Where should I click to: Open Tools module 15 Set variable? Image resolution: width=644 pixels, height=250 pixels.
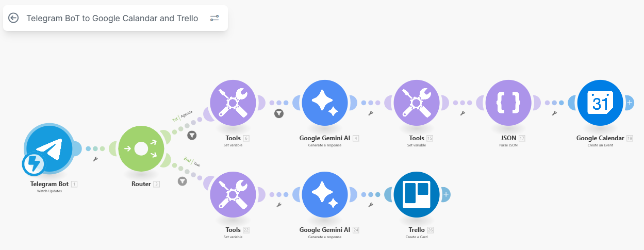pyautogui.click(x=417, y=103)
